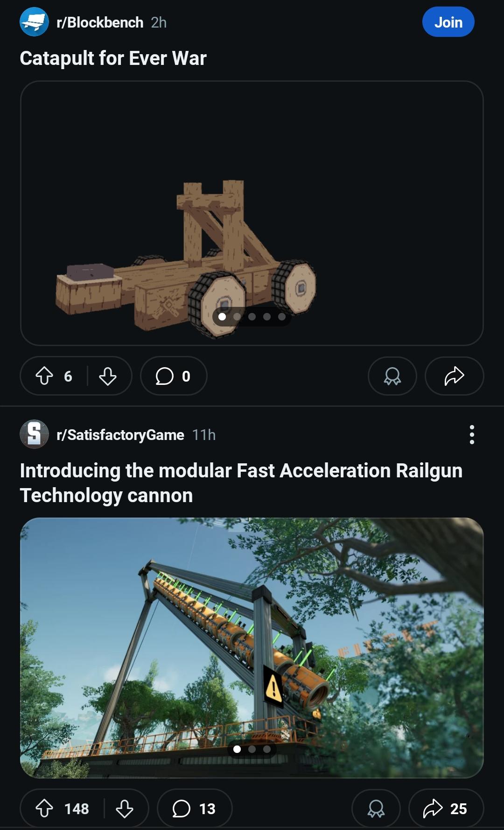Share the Catapult for Ever War post
This screenshot has height=830, width=504.
454,376
